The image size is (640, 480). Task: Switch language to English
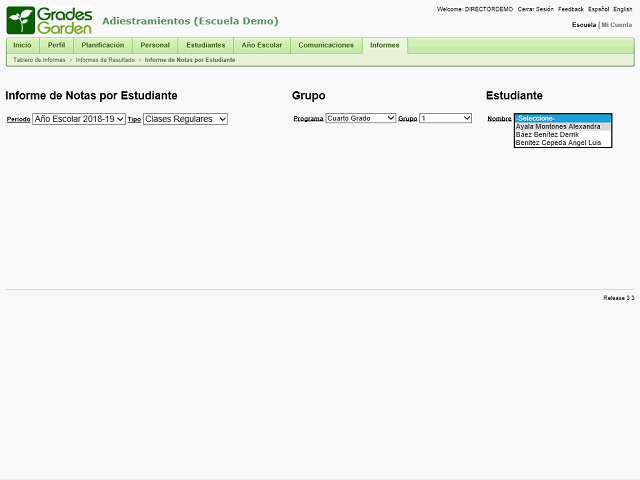(622, 9)
